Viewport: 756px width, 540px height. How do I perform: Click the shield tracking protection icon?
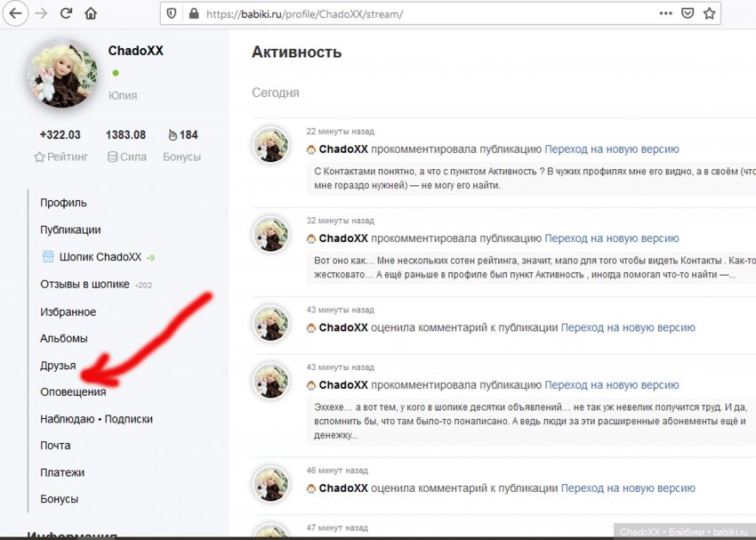click(x=173, y=14)
